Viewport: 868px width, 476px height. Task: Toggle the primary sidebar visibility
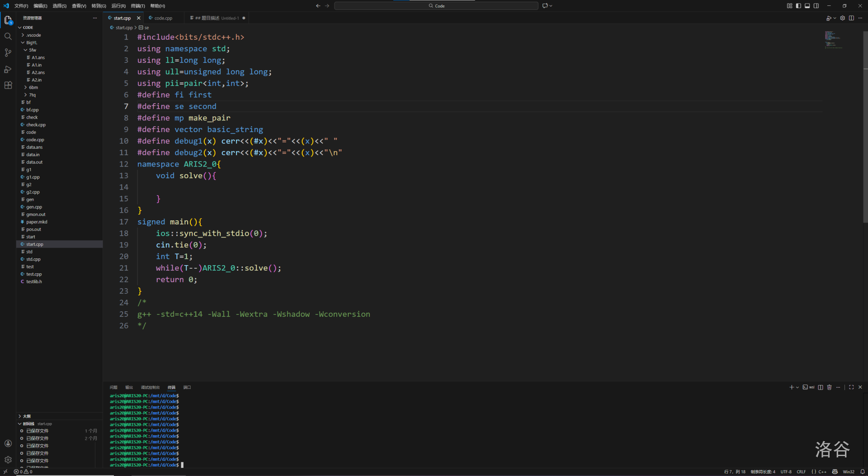798,6
